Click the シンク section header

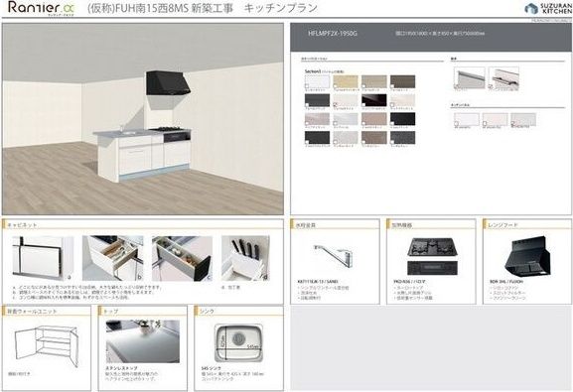click(207, 312)
